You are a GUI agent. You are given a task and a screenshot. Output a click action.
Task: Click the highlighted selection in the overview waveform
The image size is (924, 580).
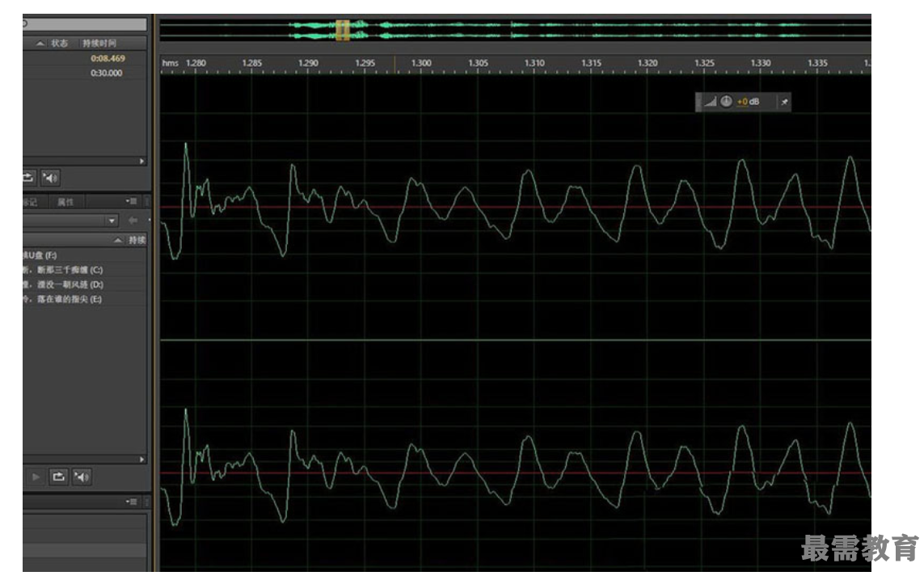(x=342, y=30)
